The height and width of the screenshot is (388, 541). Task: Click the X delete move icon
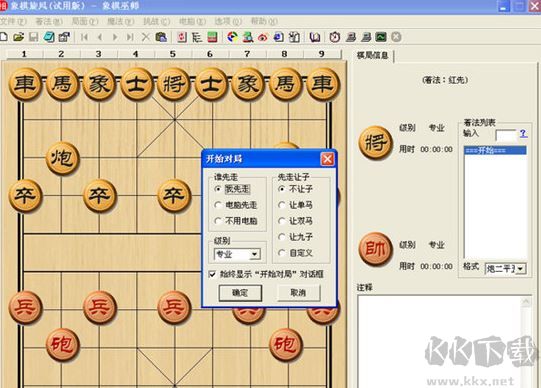coord(146,37)
